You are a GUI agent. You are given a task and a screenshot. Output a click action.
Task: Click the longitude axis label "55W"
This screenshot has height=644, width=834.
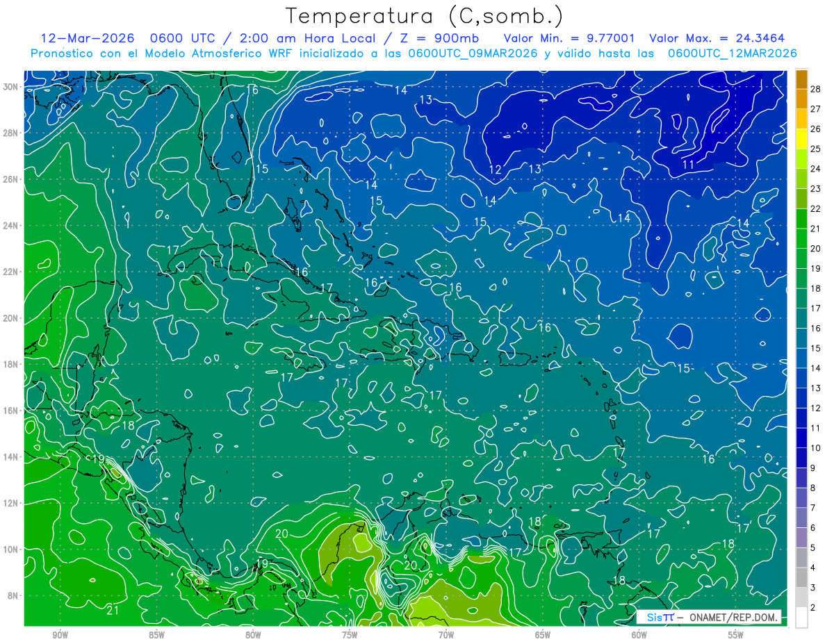point(736,635)
